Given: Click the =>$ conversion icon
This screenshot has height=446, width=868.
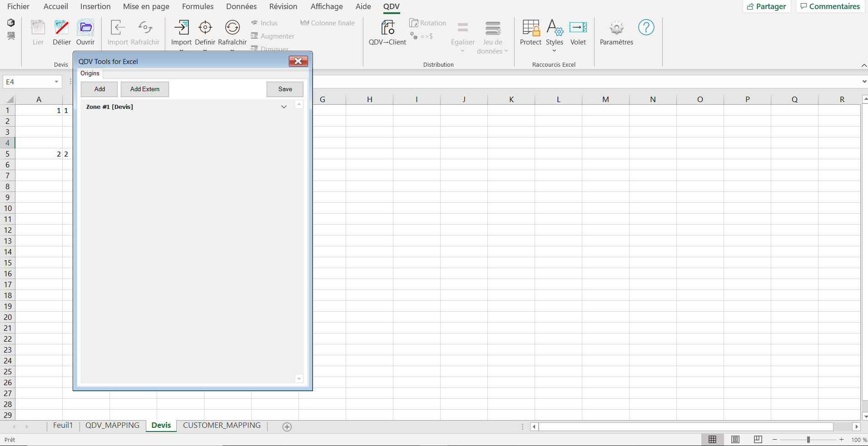Looking at the screenshot, I should [422, 36].
